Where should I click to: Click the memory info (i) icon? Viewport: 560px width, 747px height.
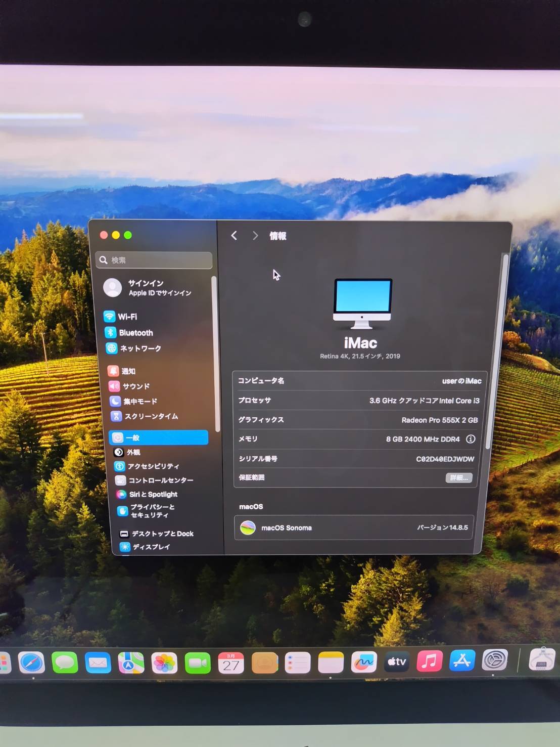coord(471,439)
